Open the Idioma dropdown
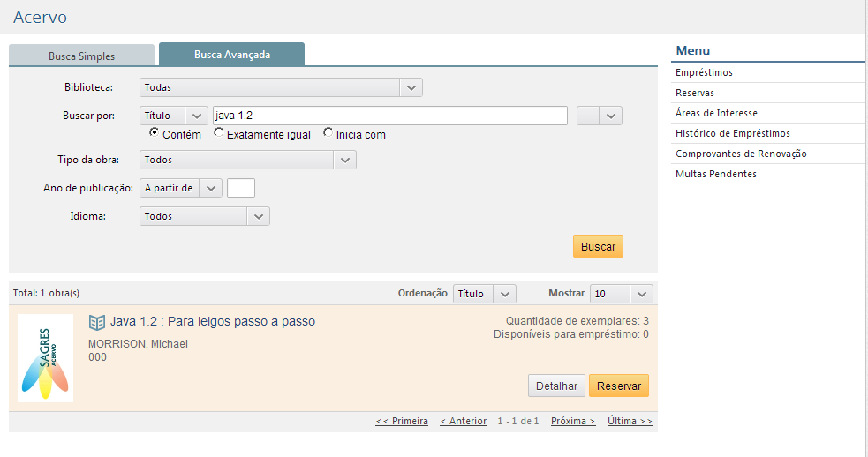 [204, 216]
